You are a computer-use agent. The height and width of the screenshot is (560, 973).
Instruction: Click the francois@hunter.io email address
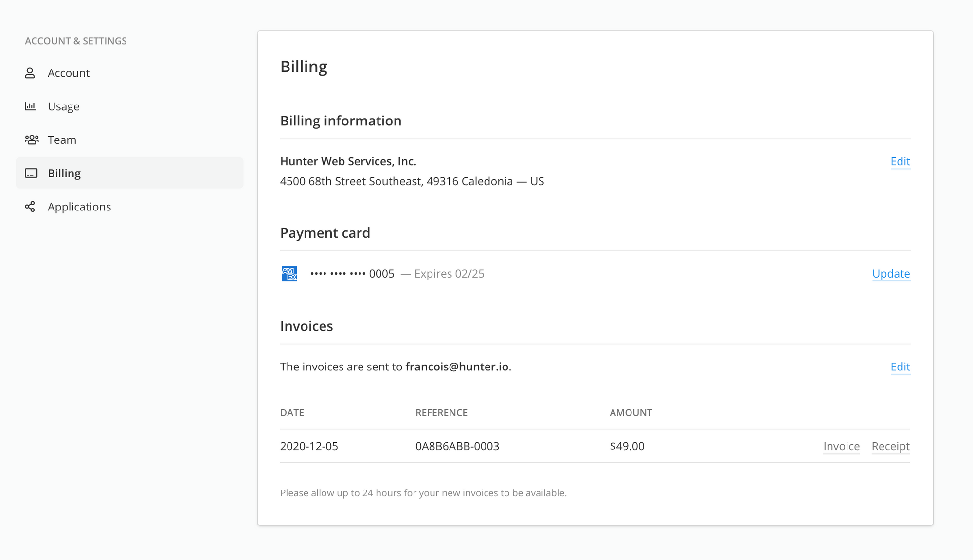tap(457, 367)
